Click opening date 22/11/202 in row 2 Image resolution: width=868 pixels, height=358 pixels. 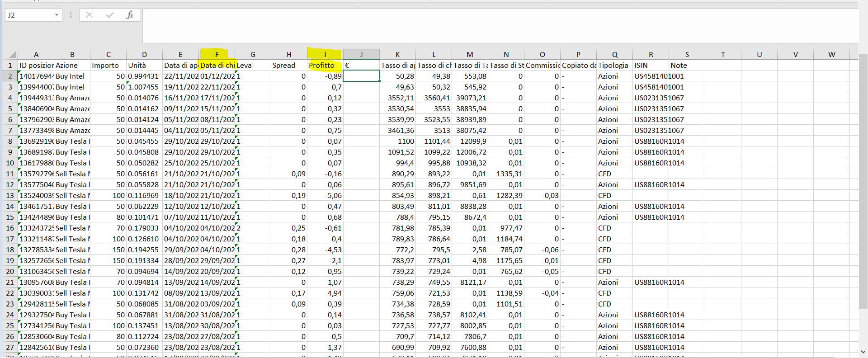181,76
